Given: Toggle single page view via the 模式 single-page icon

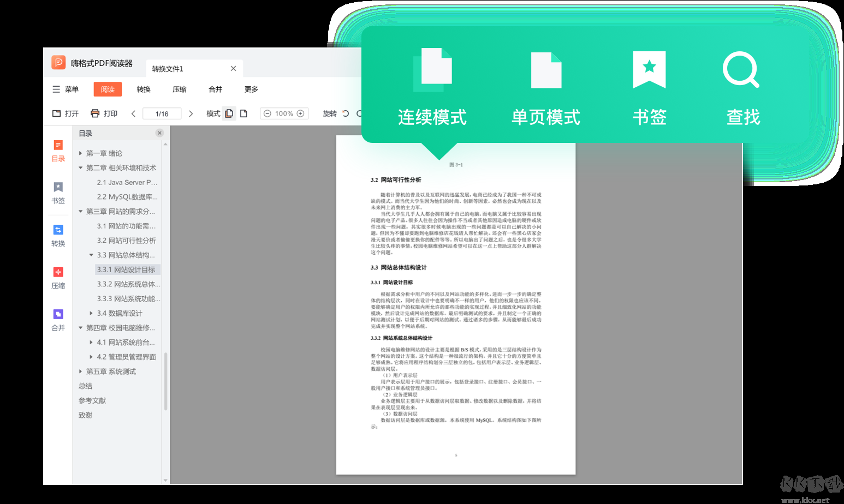Looking at the screenshot, I should coord(243,113).
